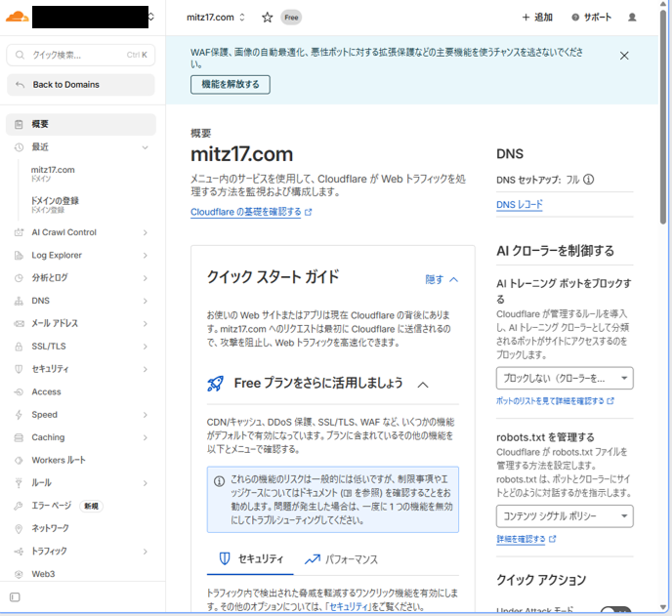Open コンテンツ シグナル ポリシー dropdown

pyautogui.click(x=565, y=516)
